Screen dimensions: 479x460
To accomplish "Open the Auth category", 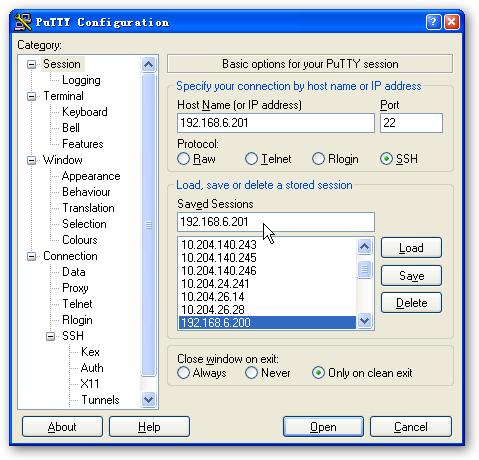I will coord(92,368).
